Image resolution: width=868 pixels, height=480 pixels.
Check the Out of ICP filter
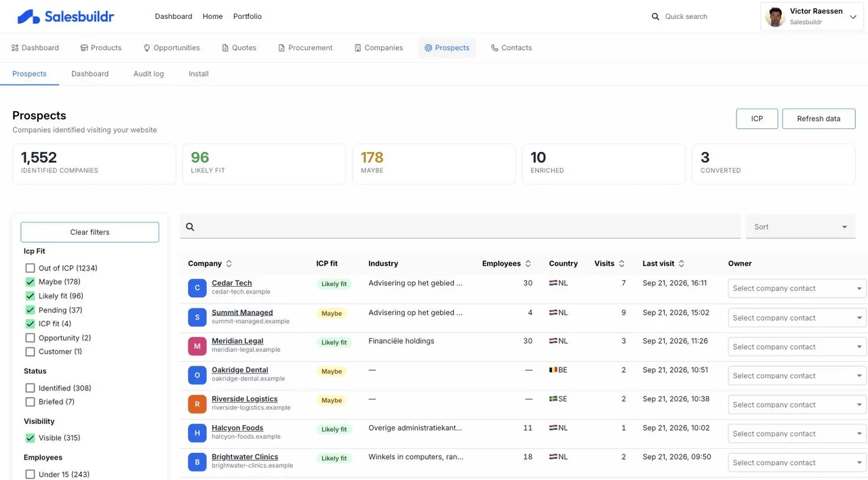[30, 268]
